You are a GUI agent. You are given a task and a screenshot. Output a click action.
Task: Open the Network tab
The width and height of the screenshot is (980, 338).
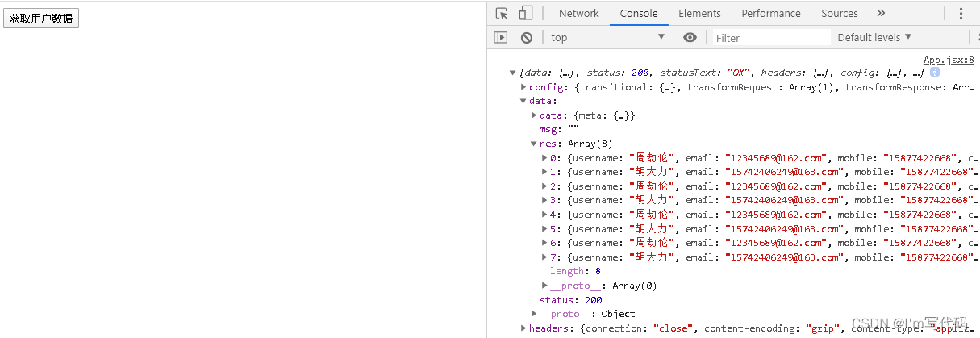click(578, 13)
